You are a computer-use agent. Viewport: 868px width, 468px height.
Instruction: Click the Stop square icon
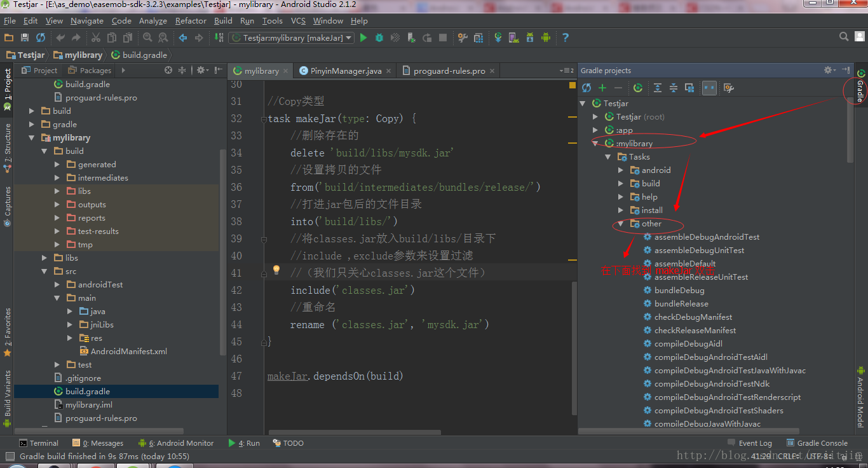443,38
